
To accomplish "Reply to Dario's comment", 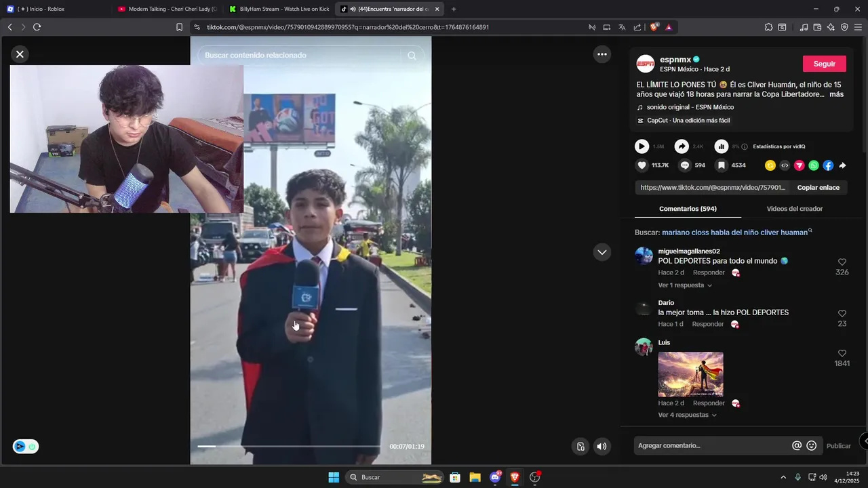I will coord(708,324).
